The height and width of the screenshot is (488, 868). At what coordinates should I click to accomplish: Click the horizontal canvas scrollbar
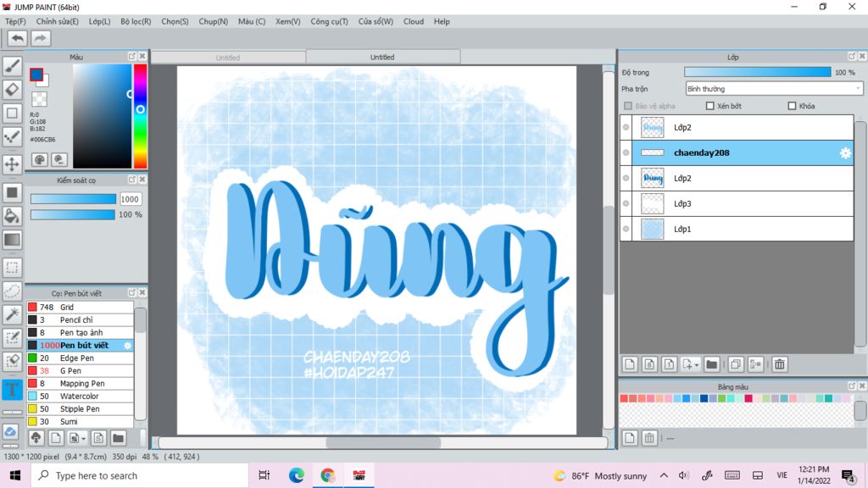[x=383, y=442]
